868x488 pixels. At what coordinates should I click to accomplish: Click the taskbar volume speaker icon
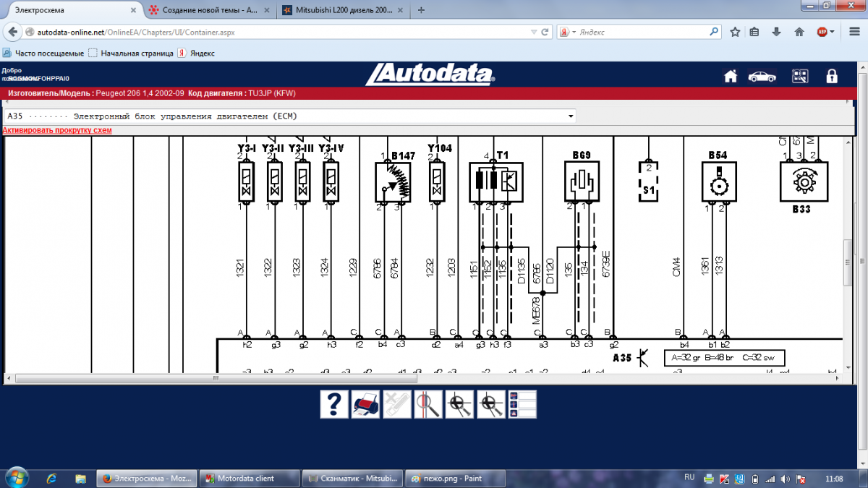786,479
